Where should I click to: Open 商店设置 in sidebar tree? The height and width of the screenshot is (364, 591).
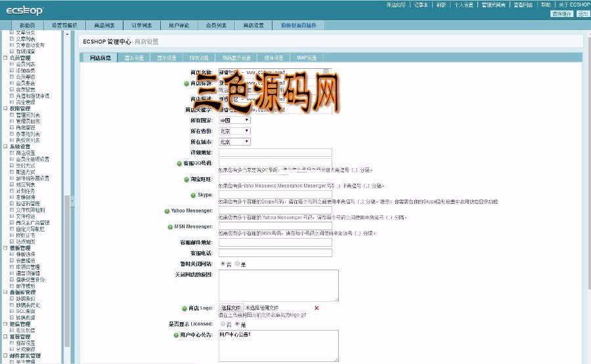click(x=25, y=153)
